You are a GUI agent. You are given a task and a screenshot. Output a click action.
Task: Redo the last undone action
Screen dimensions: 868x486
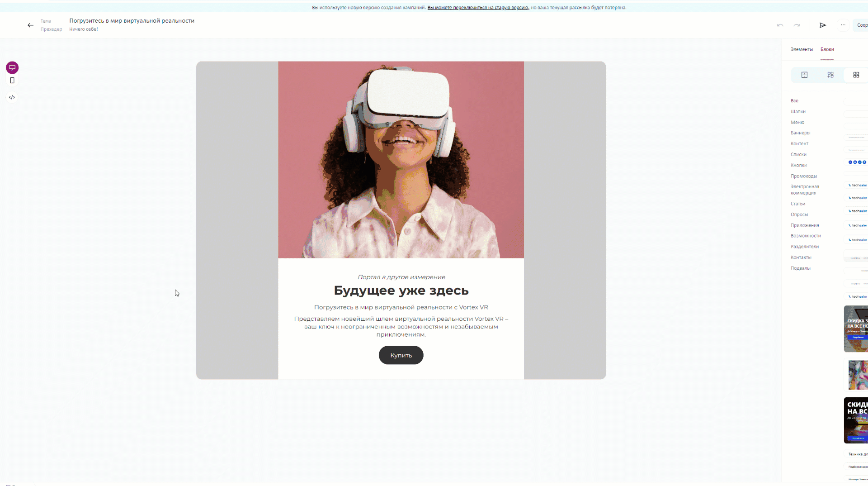797,25
